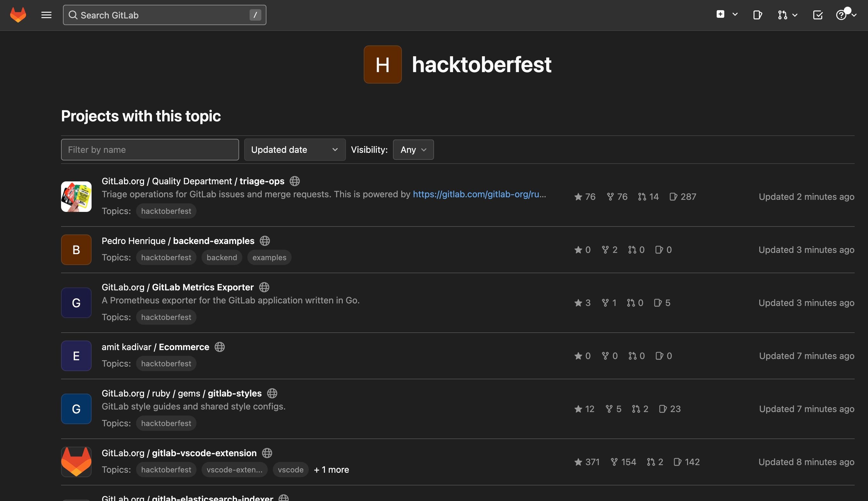This screenshot has height=501, width=868.
Task: Expand the + 1 more topics link
Action: 331,469
